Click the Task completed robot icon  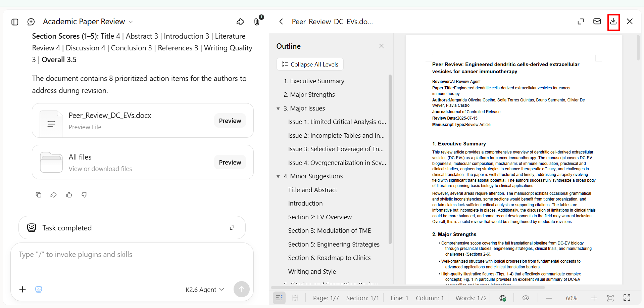32,228
